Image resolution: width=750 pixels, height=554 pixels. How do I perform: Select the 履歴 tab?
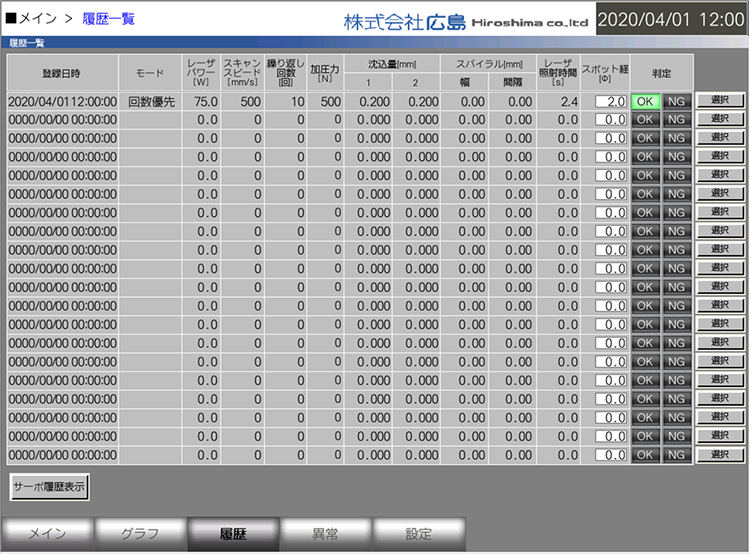[x=233, y=533]
